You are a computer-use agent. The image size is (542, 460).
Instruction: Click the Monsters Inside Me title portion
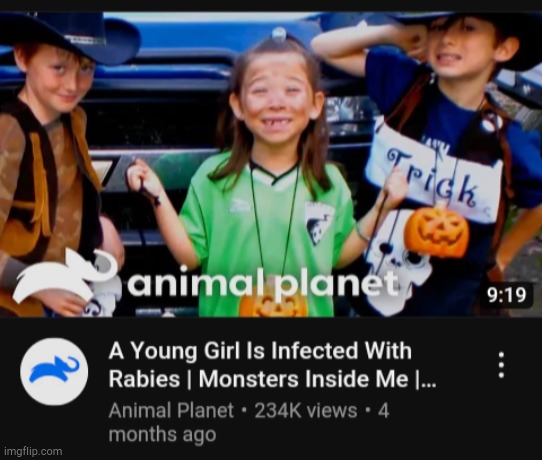point(303,379)
